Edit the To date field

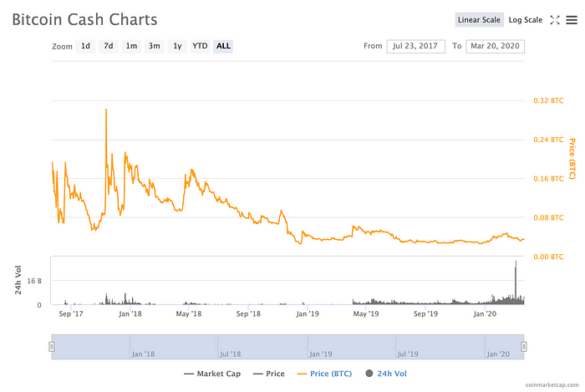(495, 46)
